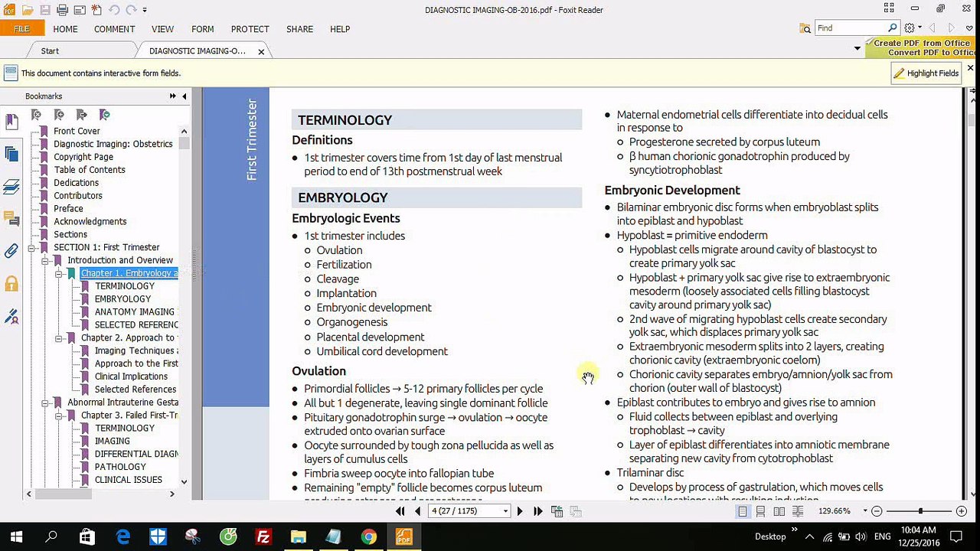
Task: Click the go-to bookmark arrow icon
Action: 82,115
